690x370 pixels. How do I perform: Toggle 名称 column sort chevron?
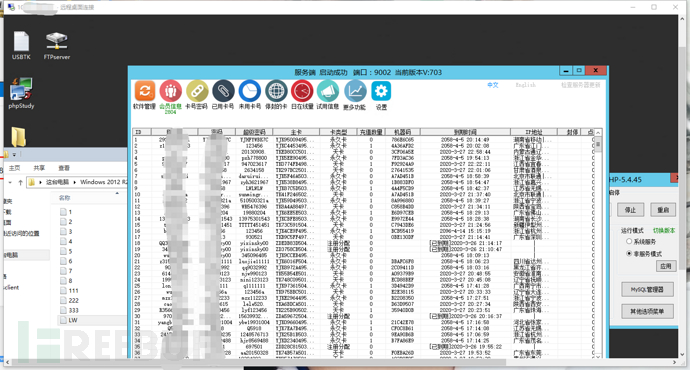tap(117, 193)
